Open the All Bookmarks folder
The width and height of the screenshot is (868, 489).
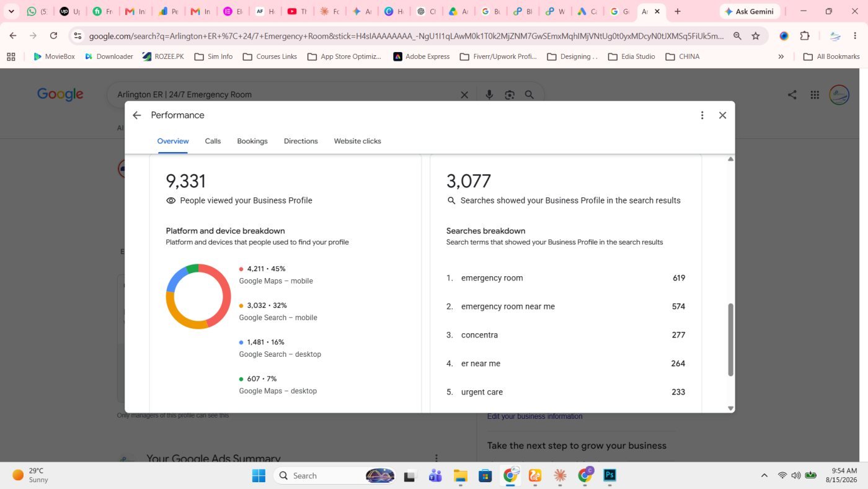point(831,56)
